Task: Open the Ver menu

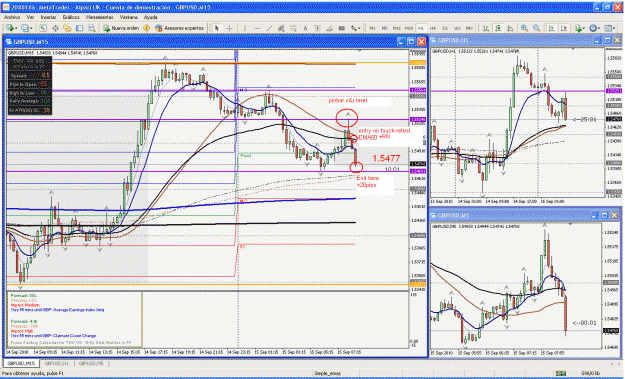Action: (30, 18)
